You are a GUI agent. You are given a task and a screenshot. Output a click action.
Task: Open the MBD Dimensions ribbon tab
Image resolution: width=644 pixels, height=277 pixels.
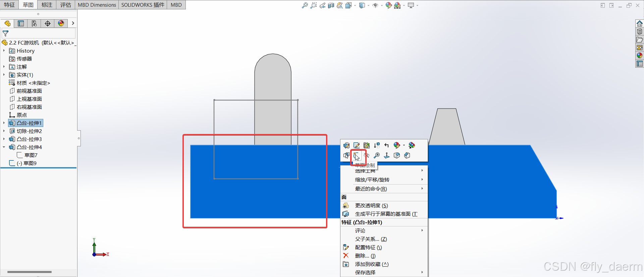[97, 5]
